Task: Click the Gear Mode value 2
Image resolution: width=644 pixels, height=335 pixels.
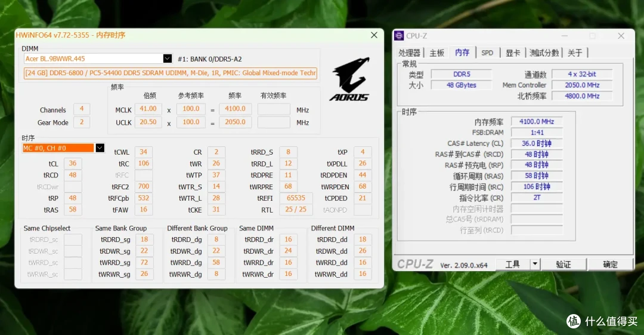Action: point(81,122)
